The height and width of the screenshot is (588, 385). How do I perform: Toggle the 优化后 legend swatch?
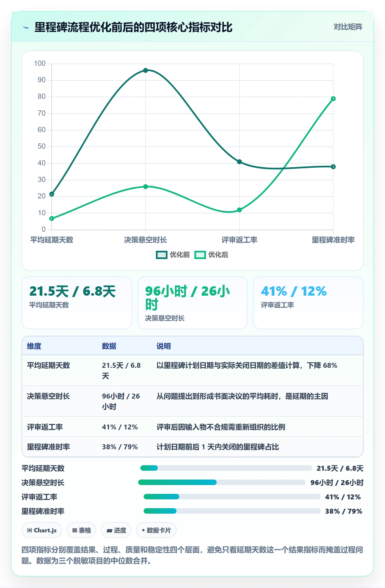pos(200,255)
